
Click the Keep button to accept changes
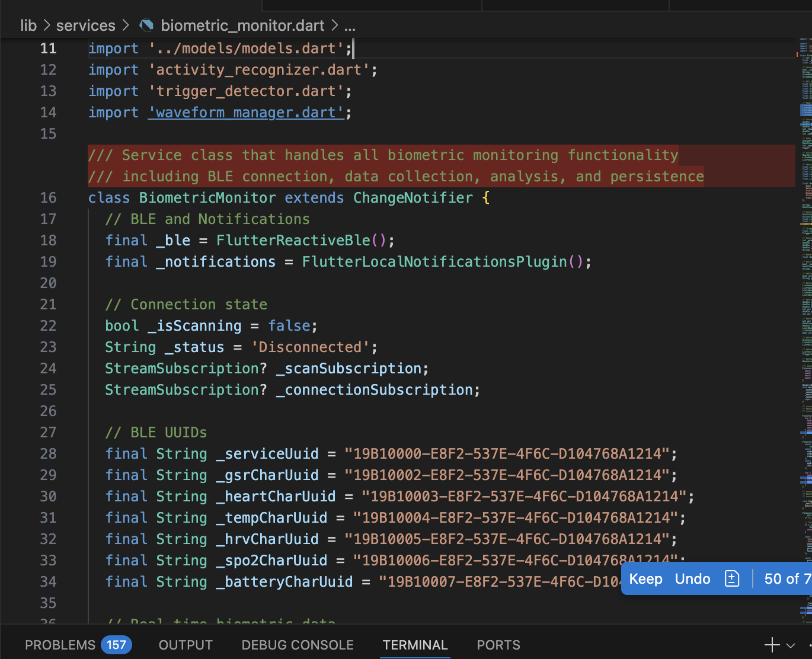pos(646,578)
